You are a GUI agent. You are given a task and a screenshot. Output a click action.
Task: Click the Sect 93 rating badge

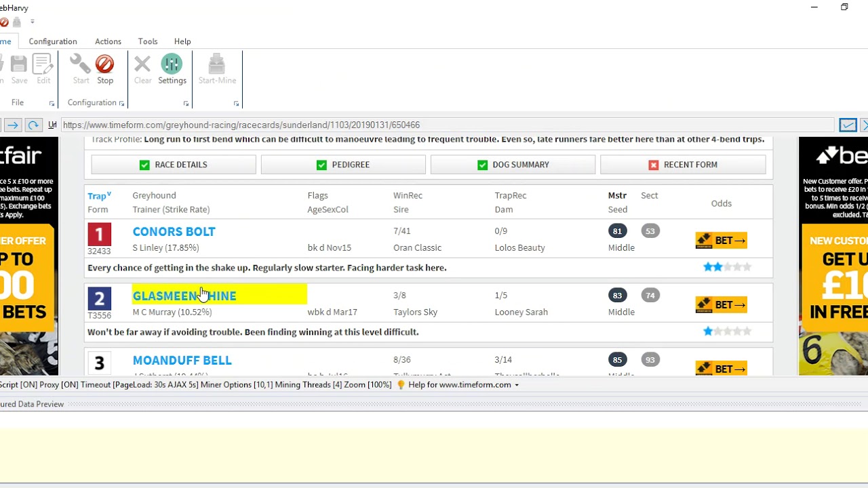tap(650, 360)
